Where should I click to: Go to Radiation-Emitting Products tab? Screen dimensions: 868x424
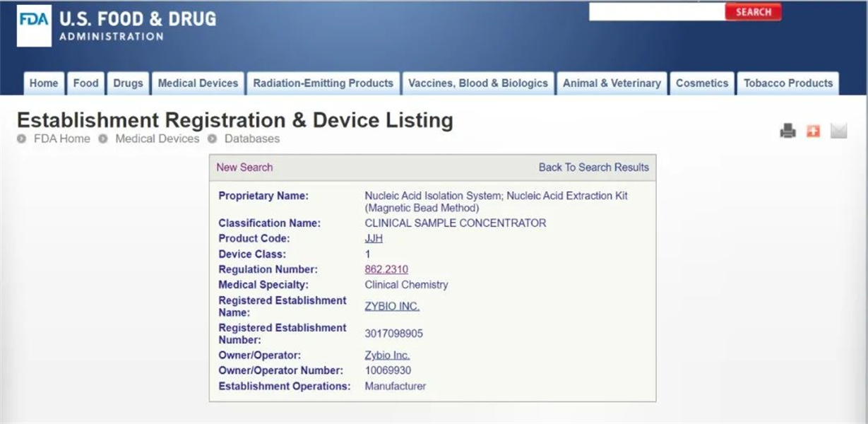[323, 83]
